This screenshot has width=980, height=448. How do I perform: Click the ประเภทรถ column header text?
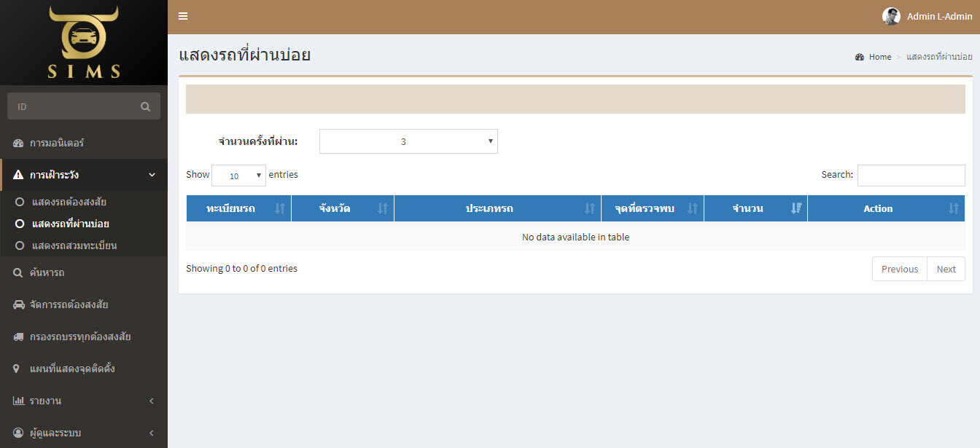click(489, 208)
